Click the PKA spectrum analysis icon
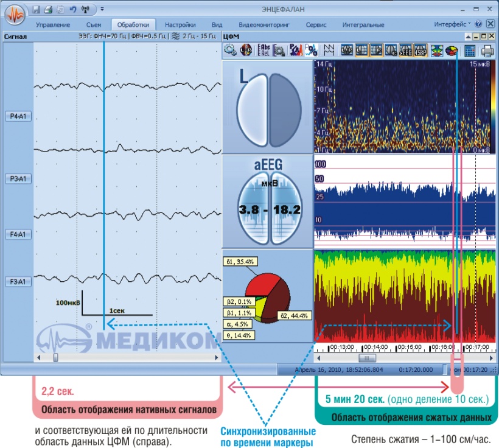499x448 pixels. [x=296, y=50]
